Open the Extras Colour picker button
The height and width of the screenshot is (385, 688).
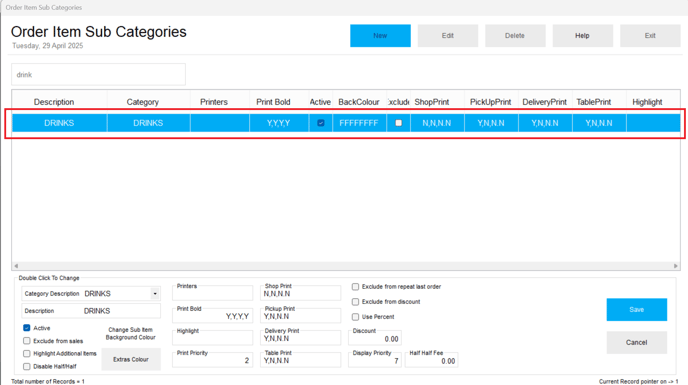coord(131,359)
